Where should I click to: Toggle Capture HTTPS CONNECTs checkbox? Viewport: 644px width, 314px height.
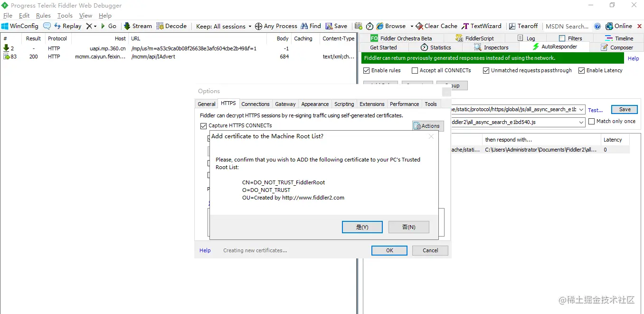tap(204, 125)
